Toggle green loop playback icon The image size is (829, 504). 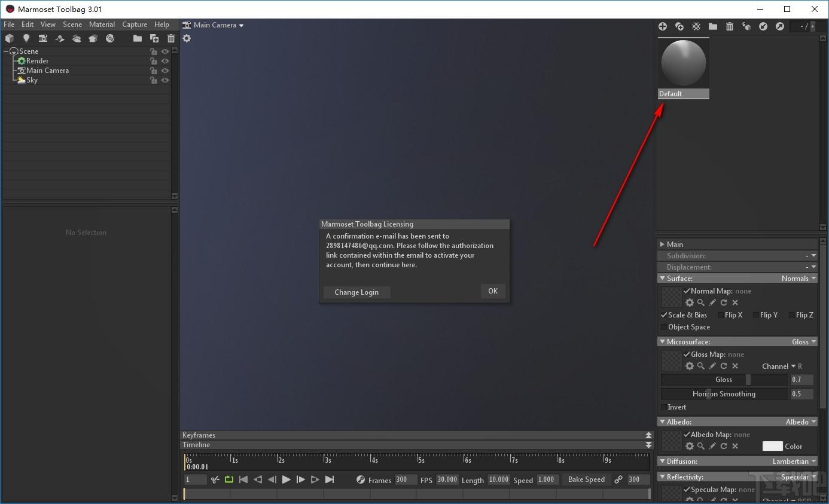click(229, 479)
